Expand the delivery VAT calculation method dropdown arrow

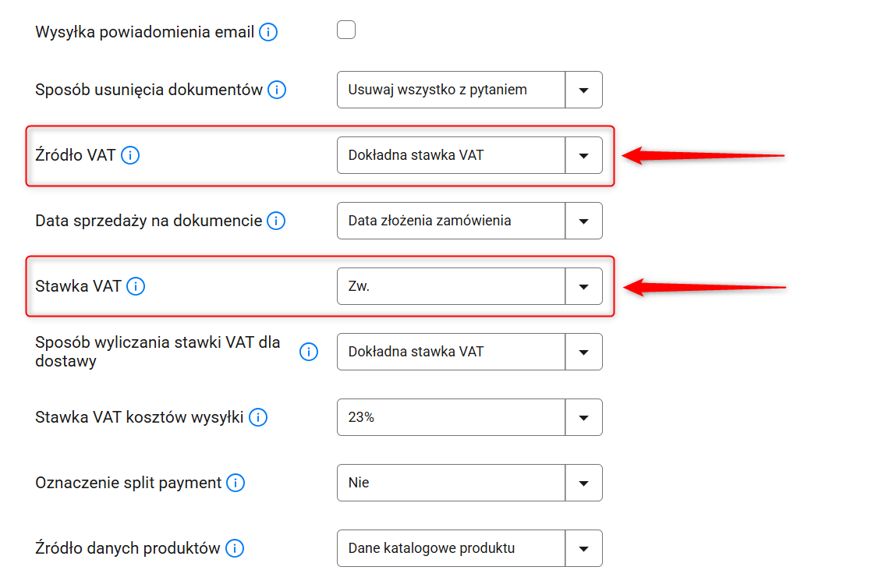[583, 352]
